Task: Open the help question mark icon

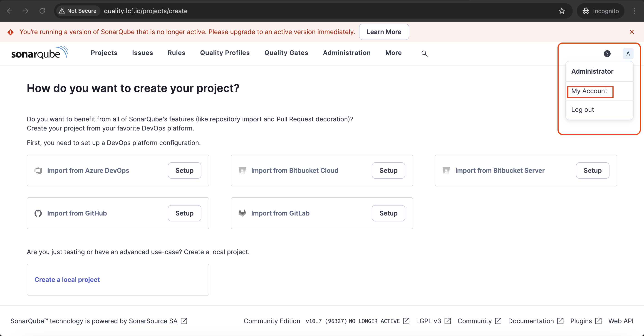Action: point(607,53)
